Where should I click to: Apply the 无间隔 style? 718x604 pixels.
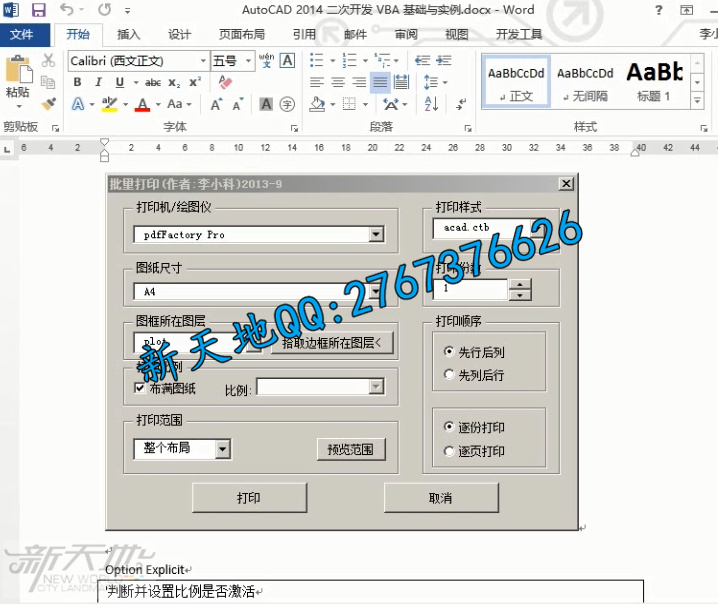pyautogui.click(x=585, y=82)
